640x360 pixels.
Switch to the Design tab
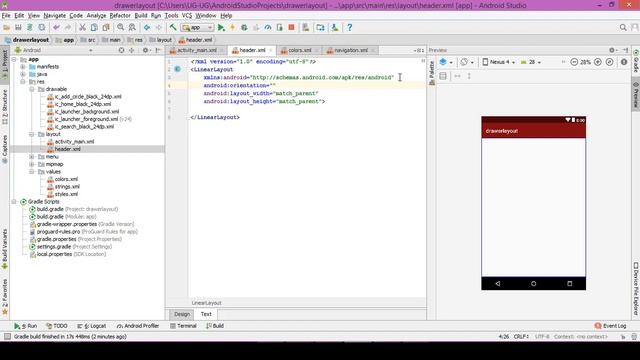(x=182, y=314)
